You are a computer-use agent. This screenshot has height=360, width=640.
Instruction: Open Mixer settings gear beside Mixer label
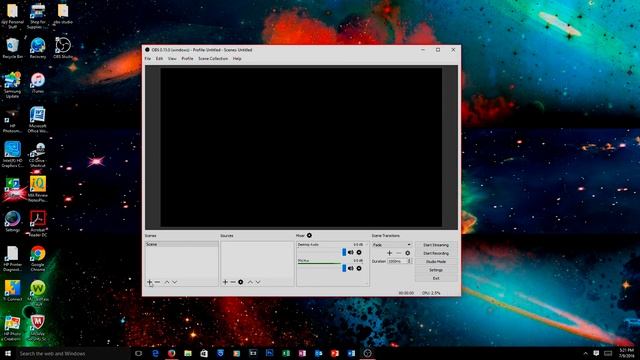309,236
